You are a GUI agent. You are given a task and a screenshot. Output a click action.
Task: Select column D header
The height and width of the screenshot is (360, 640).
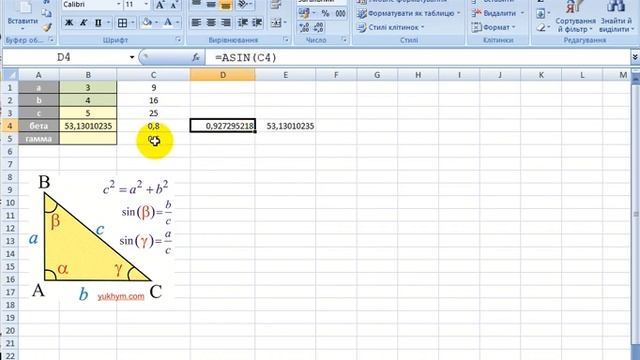pyautogui.click(x=222, y=75)
